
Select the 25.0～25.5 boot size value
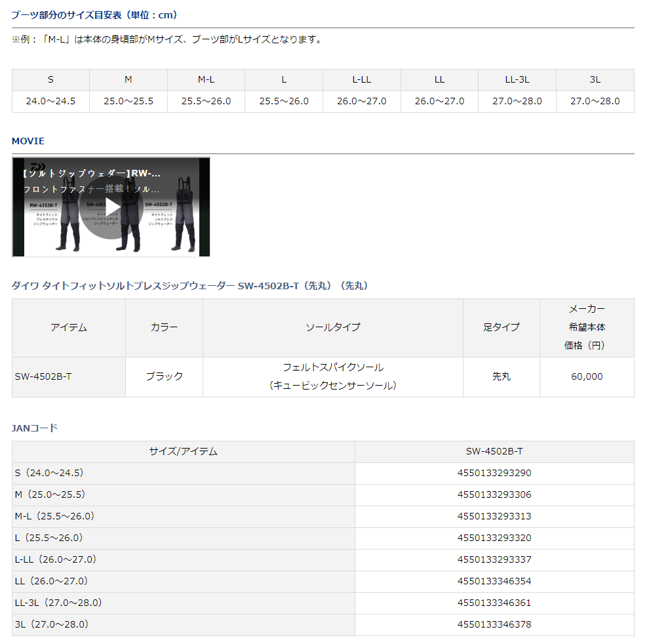coord(128,101)
